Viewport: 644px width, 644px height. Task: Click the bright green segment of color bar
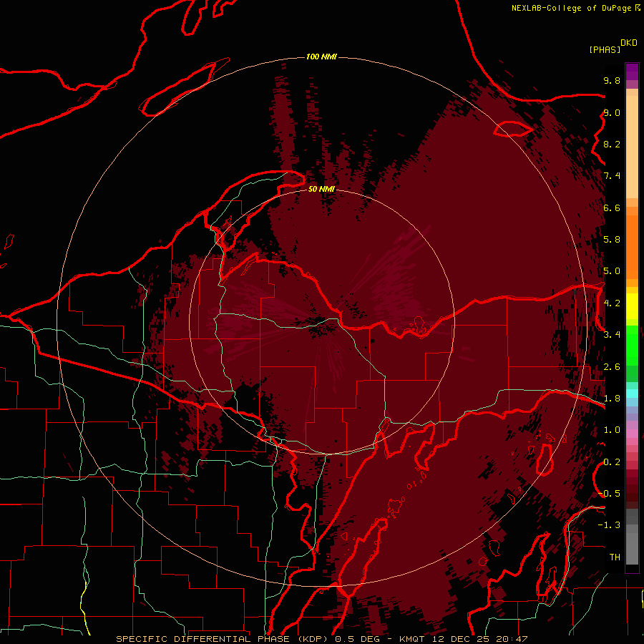(x=632, y=346)
